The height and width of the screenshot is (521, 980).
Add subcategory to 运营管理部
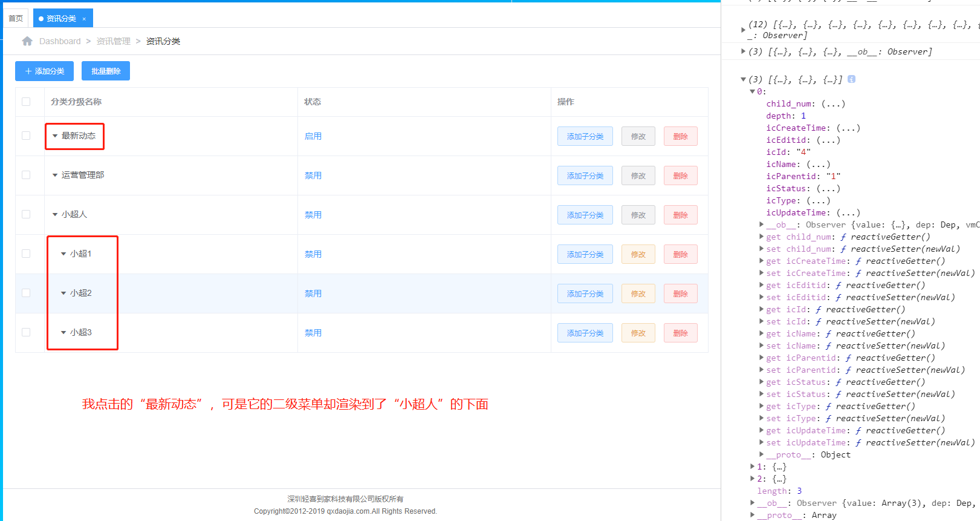(585, 175)
